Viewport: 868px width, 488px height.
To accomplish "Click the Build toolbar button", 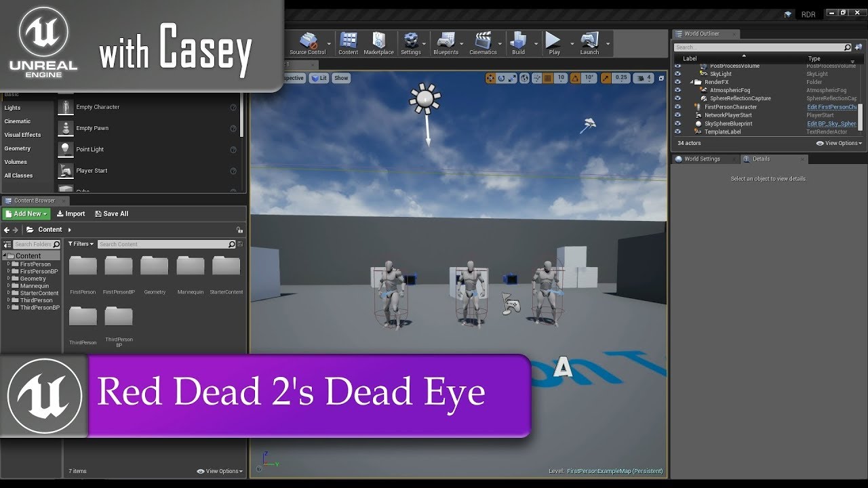I will pos(518,43).
